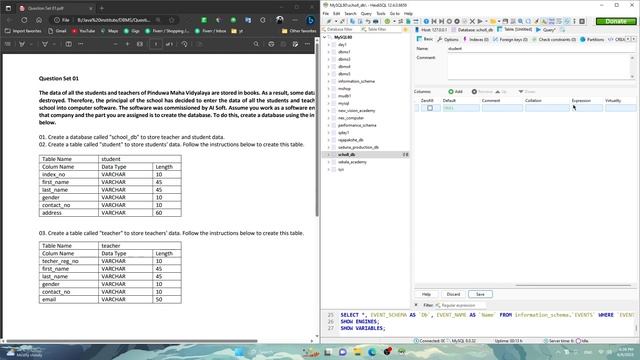640x360 pixels.
Task: Open the Other favorites folder
Action: pyautogui.click(x=299, y=31)
